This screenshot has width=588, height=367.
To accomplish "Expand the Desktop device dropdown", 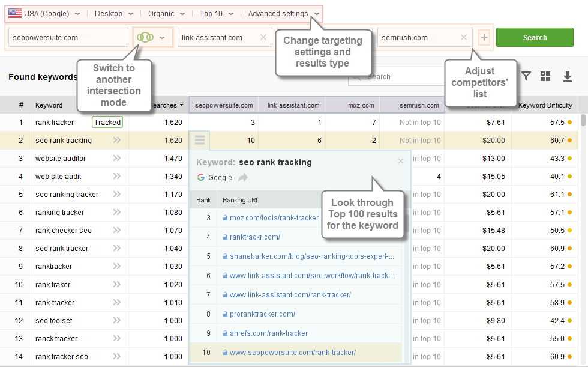I will coord(114,13).
